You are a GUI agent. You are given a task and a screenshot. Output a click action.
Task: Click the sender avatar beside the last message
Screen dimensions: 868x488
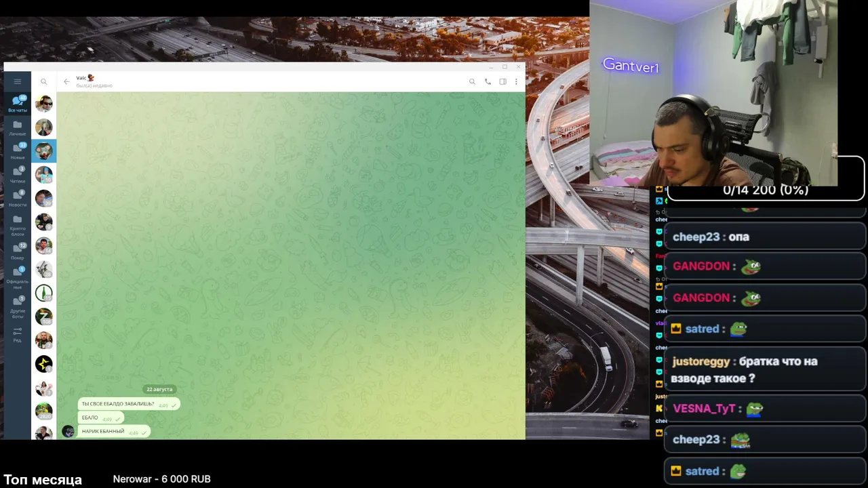coord(68,431)
